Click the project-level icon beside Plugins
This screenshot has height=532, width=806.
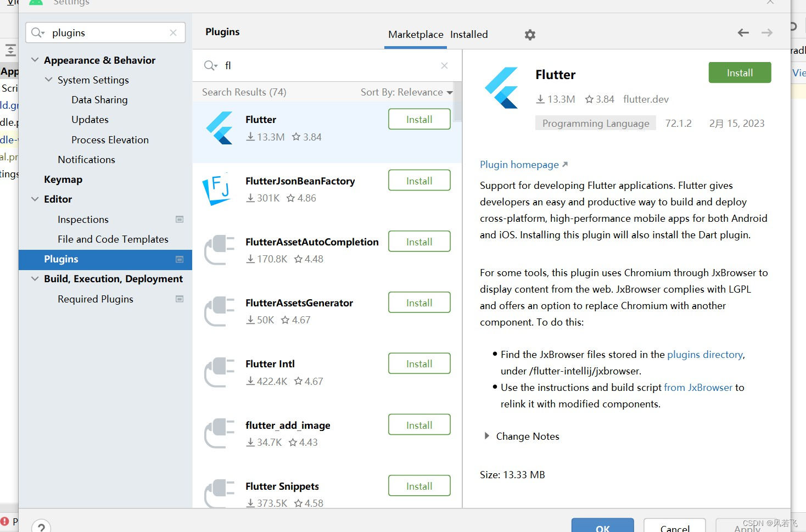pyautogui.click(x=180, y=259)
